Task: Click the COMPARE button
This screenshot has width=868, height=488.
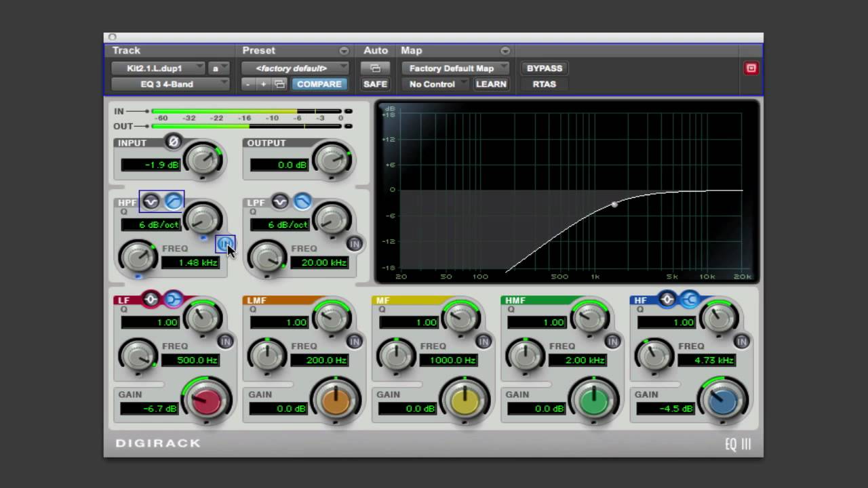Action: coord(319,84)
